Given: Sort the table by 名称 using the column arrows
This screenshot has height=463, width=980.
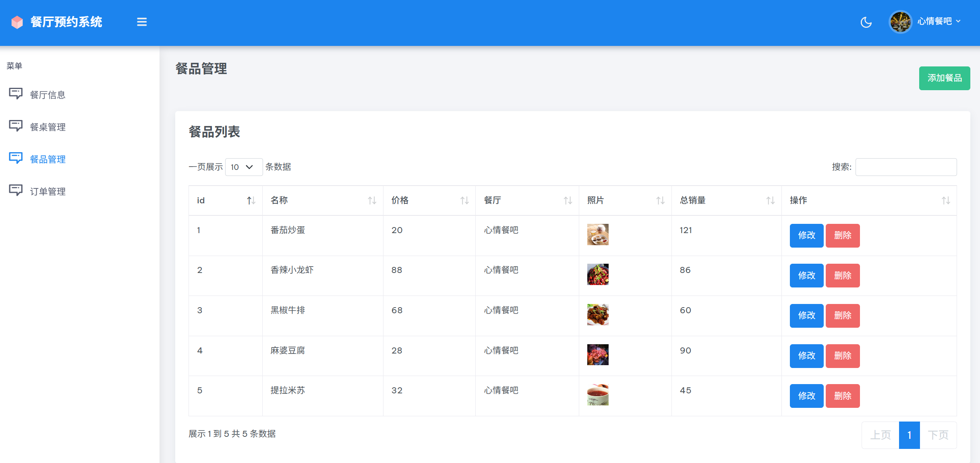Looking at the screenshot, I should [x=372, y=200].
